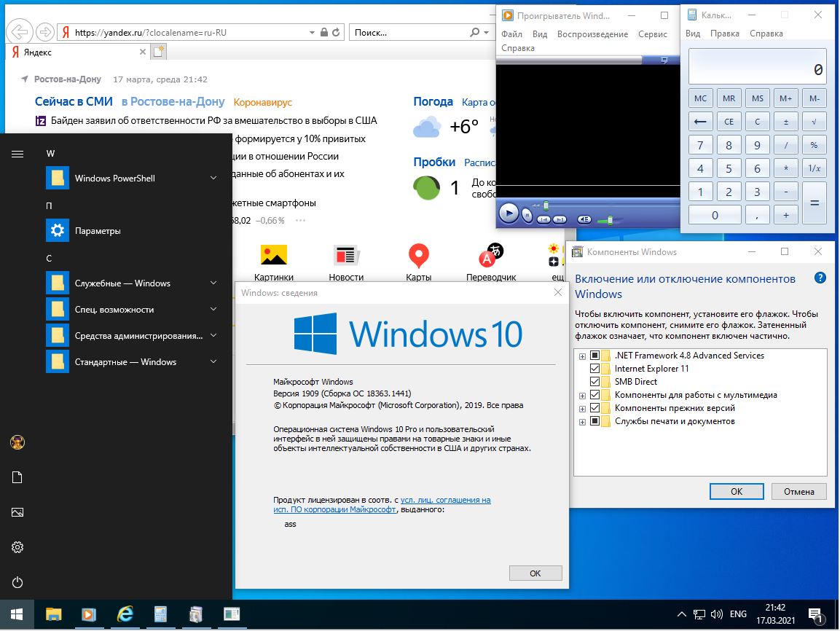The image size is (840, 631).
Task: Click the Windows Start button on taskbar
Action: pyautogui.click(x=17, y=614)
